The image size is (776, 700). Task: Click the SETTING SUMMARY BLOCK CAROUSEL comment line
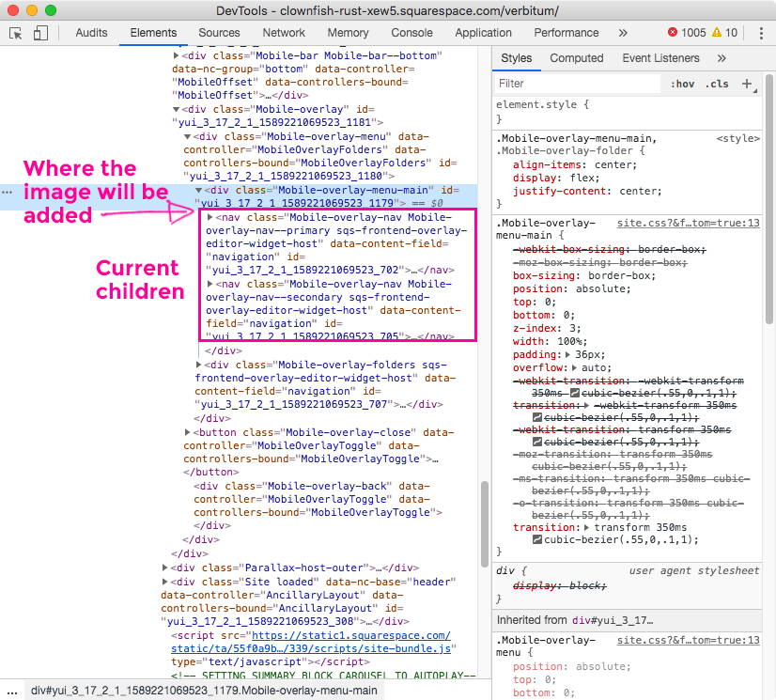(x=324, y=675)
